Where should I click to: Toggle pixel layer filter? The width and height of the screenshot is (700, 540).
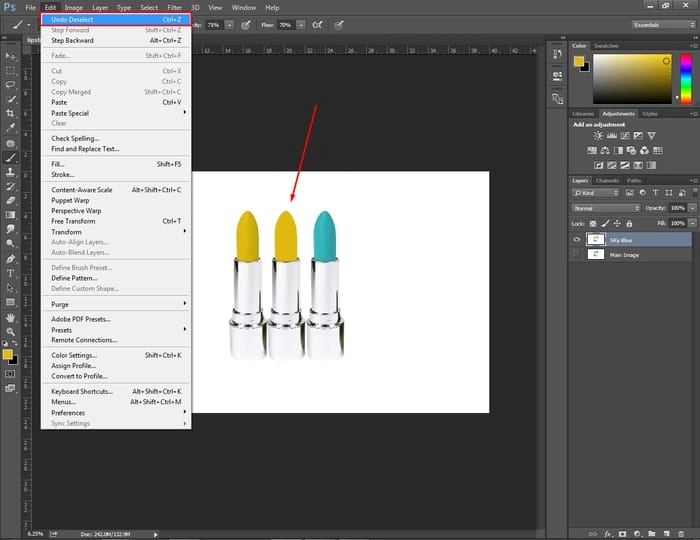(629, 193)
